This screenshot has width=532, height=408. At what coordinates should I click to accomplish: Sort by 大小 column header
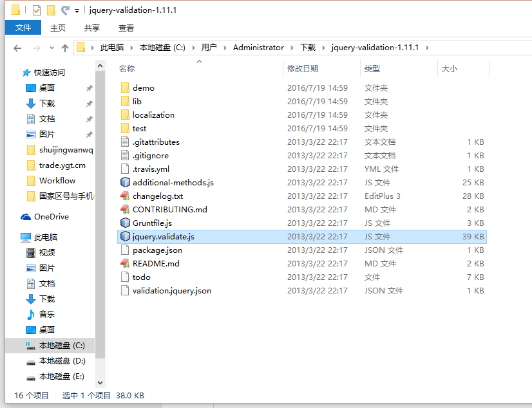click(449, 68)
